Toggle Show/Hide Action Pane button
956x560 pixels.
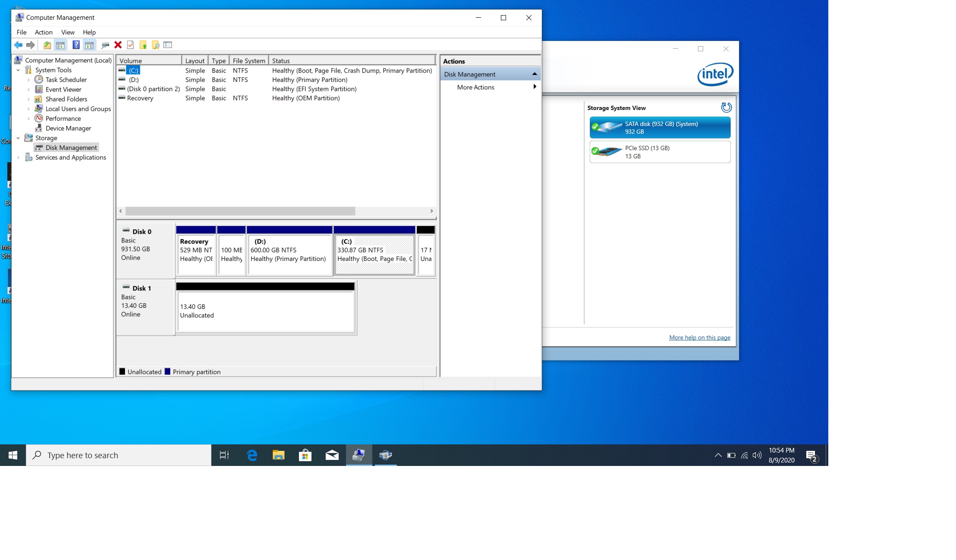89,45
